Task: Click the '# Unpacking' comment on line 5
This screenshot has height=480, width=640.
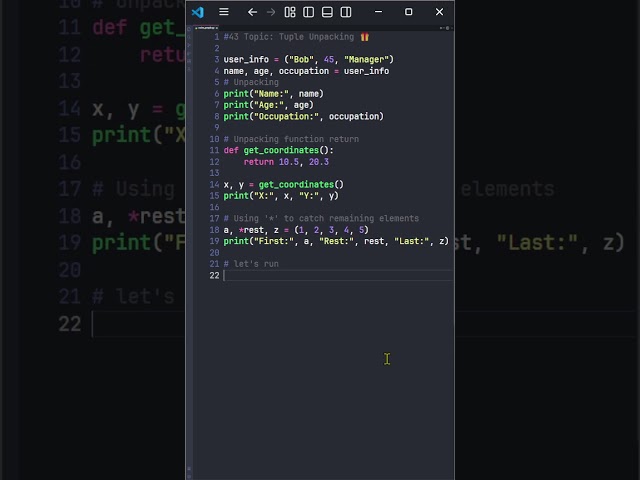Action: [251, 82]
